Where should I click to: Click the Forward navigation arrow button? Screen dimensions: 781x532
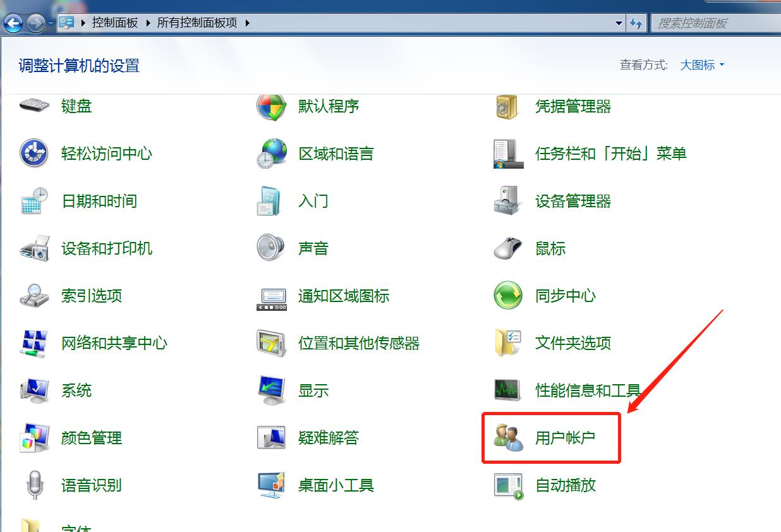click(35, 23)
